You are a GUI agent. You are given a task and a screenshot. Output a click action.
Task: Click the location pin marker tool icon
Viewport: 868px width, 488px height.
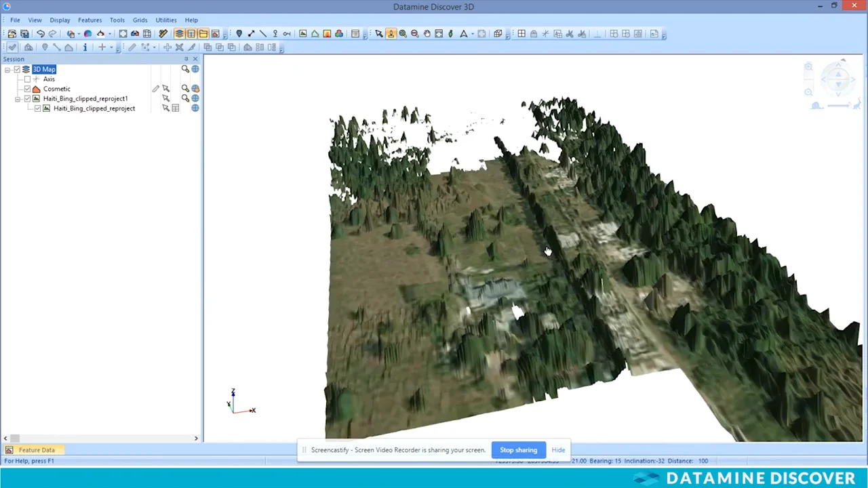pyautogui.click(x=239, y=34)
